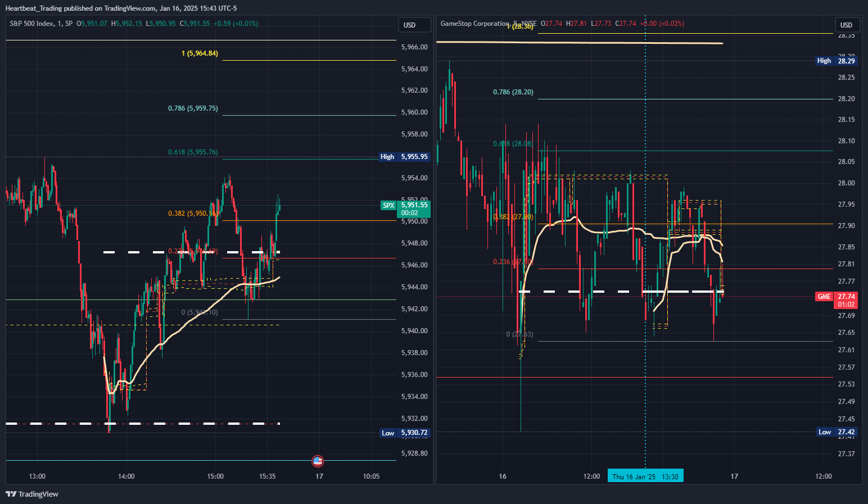868x504 pixels.
Task: Click the 14:00 time axis label
Action: click(126, 476)
